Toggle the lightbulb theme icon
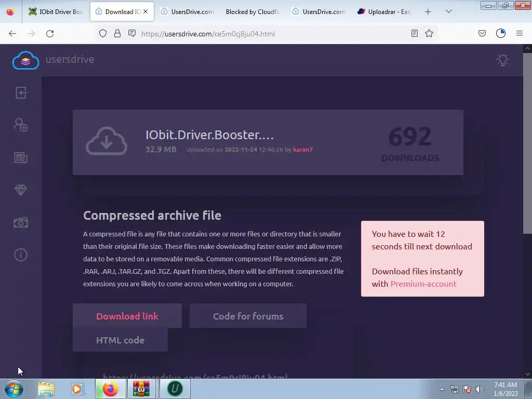 pyautogui.click(x=502, y=60)
